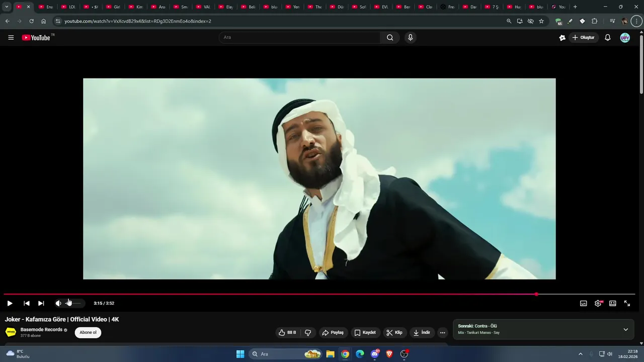The image size is (644, 362).
Task: Switch to the 'Dar' browser tab
Action: coord(470,7)
